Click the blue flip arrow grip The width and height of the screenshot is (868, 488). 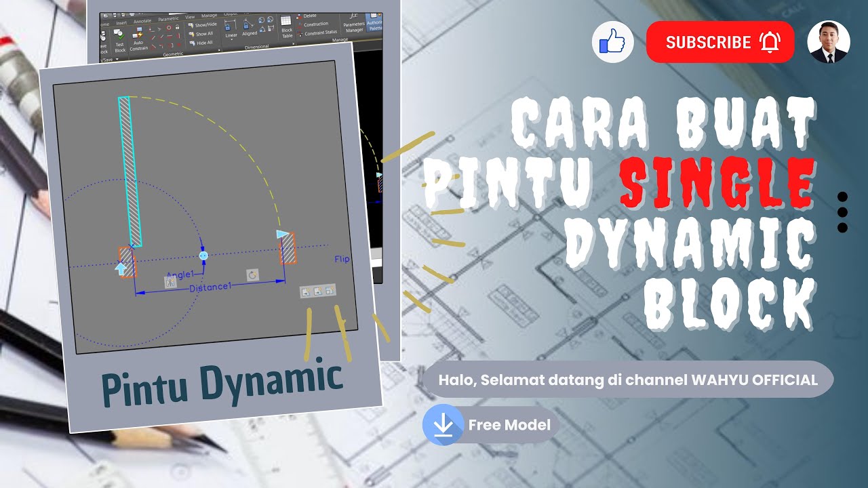pos(121,268)
